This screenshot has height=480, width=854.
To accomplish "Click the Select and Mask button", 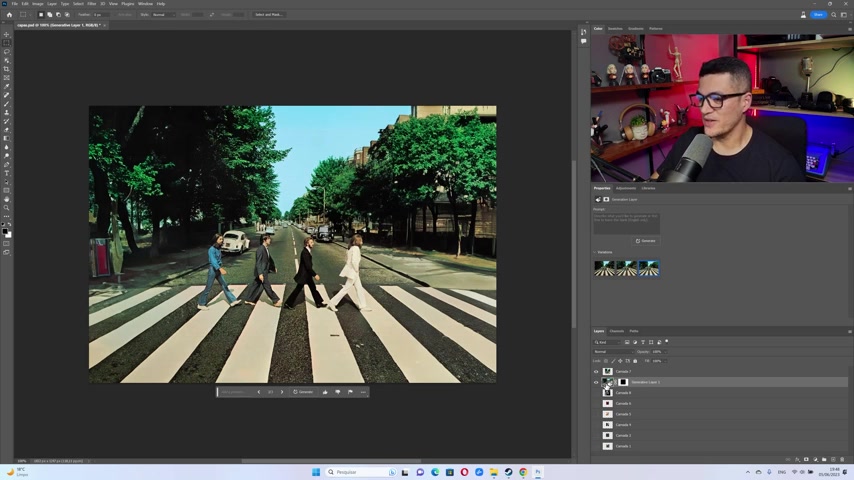I will (269, 15).
